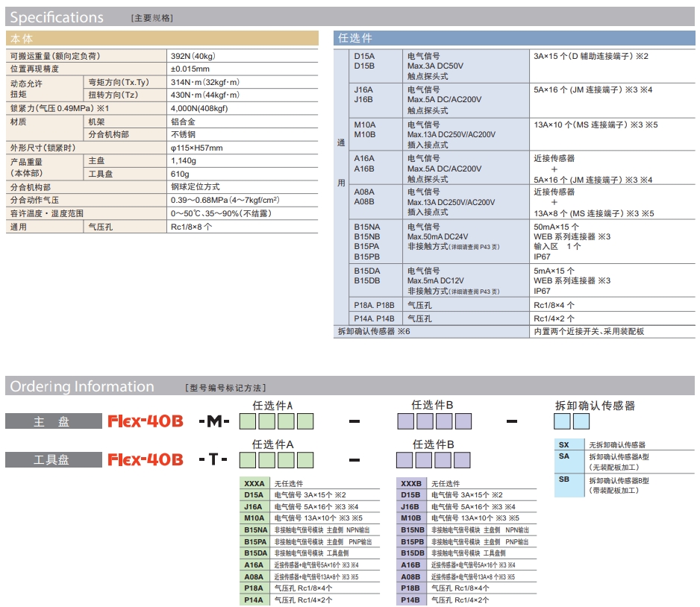Click the purple "P18B" code cell

coord(410,588)
